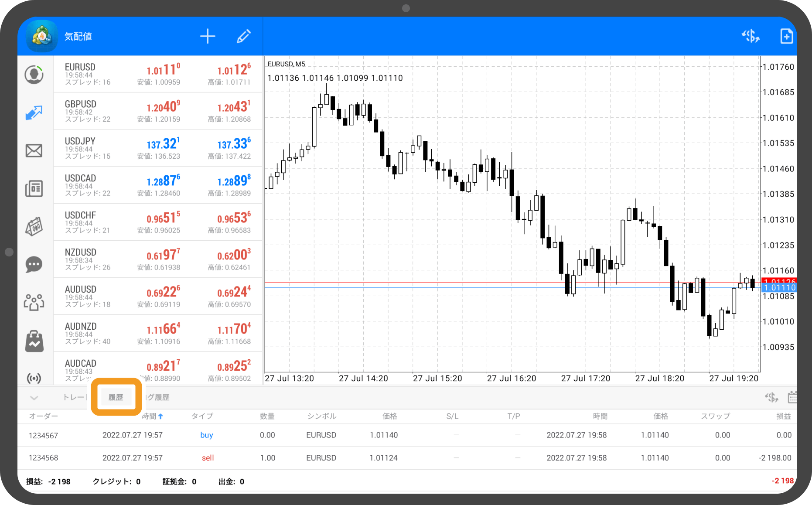Open the account profile sidebar icon
This screenshot has width=812, height=505.
click(x=34, y=75)
